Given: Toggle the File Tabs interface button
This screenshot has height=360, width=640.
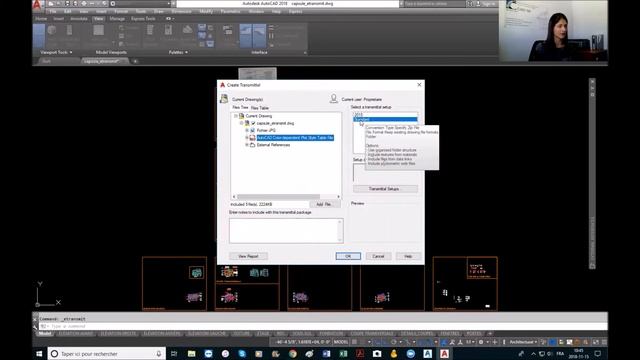Looking at the screenshot, I should 246,35.
